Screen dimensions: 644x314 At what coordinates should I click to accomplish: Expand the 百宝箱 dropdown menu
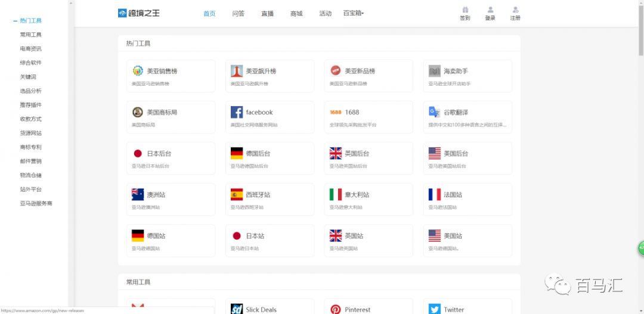[x=354, y=13]
